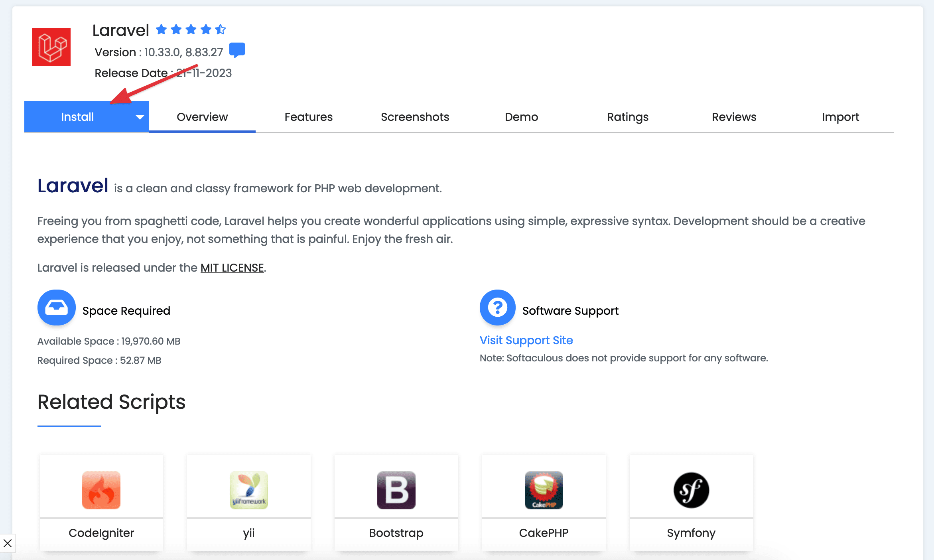
Task: Open the Ratings tab
Action: 628,117
